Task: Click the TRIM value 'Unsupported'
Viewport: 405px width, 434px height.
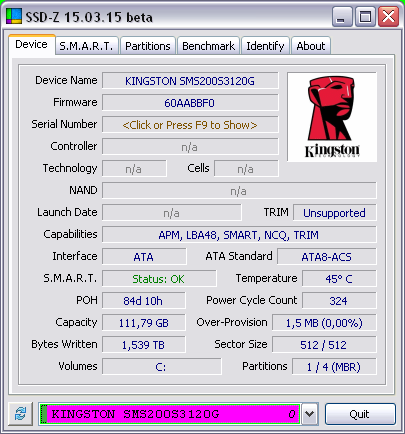Action: click(x=335, y=213)
